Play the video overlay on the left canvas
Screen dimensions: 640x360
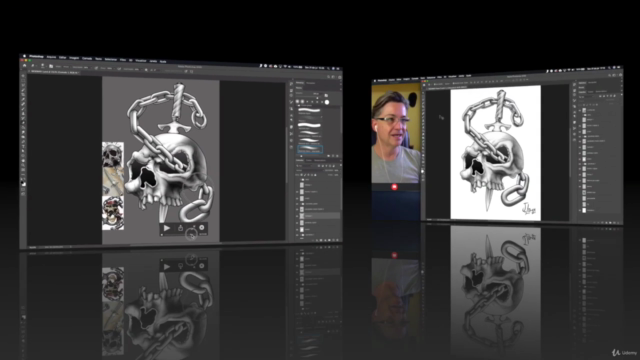(x=167, y=228)
